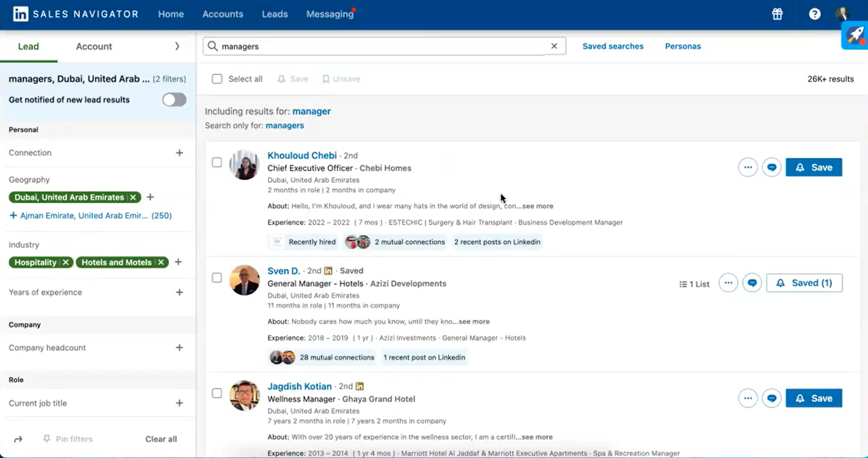The width and height of the screenshot is (868, 458).
Task: Clear the managers search text
Action: click(x=554, y=46)
